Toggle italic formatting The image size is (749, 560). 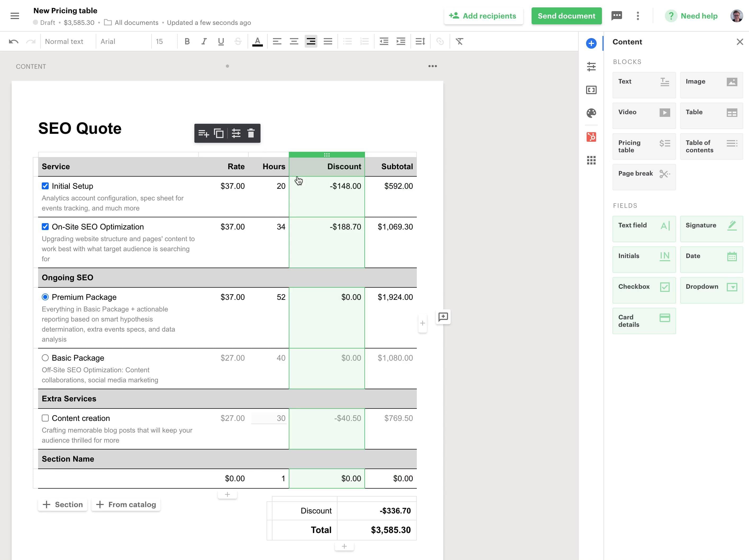point(204,41)
